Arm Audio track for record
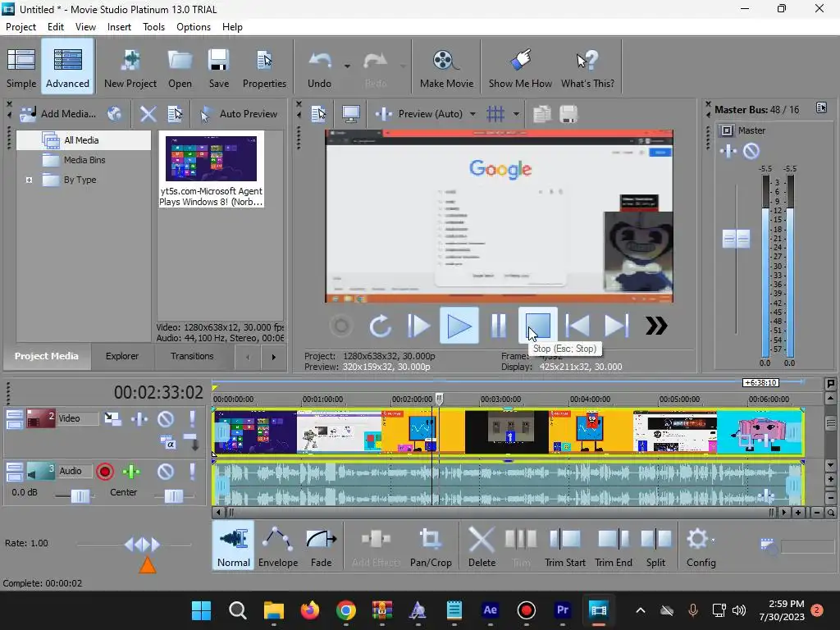This screenshot has width=840, height=630. (105, 472)
